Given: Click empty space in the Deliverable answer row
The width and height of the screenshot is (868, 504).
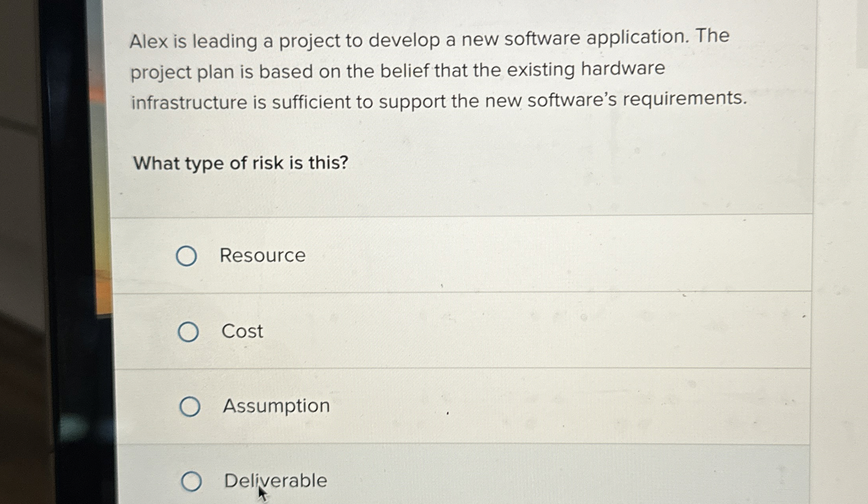Looking at the screenshot, I should point(553,476).
